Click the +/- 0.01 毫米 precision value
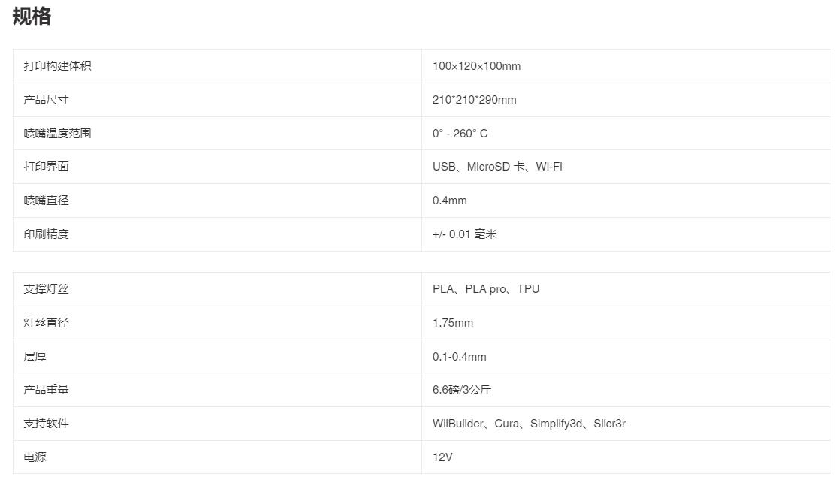 point(464,234)
